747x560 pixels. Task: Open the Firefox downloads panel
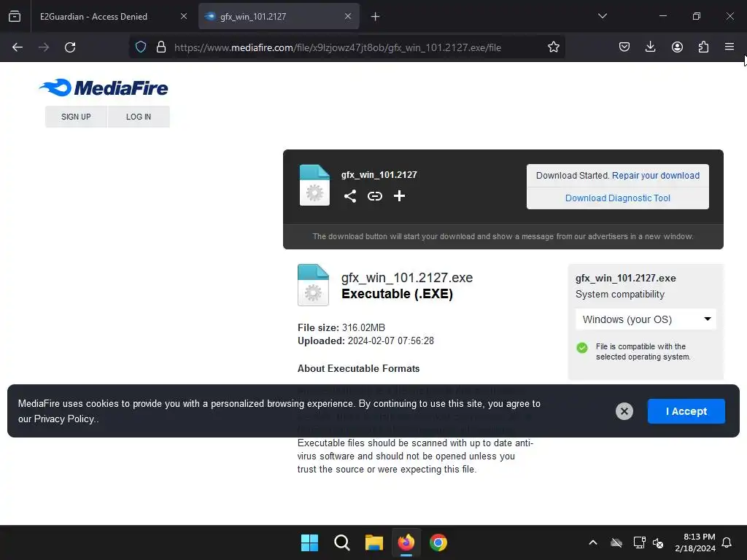[x=650, y=47]
